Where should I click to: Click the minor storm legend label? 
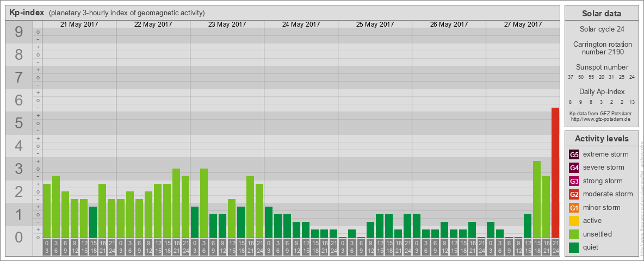pyautogui.click(x=602, y=207)
